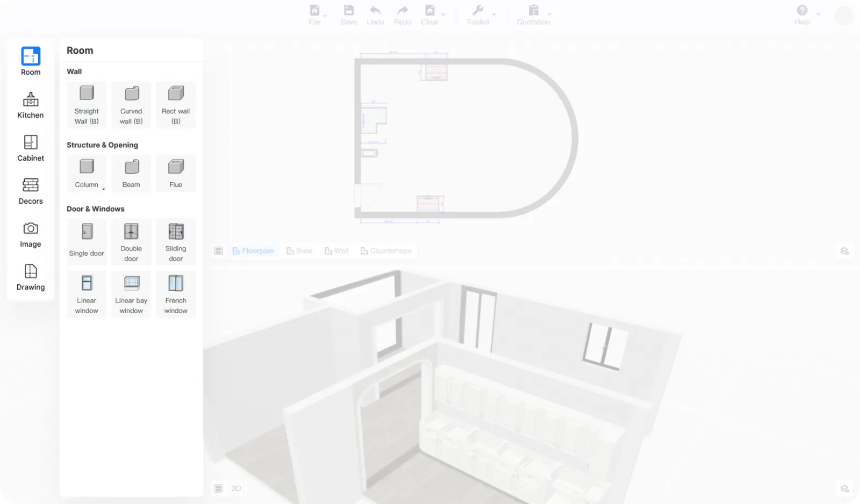
Task: Select the Sliding door item
Action: tap(176, 241)
